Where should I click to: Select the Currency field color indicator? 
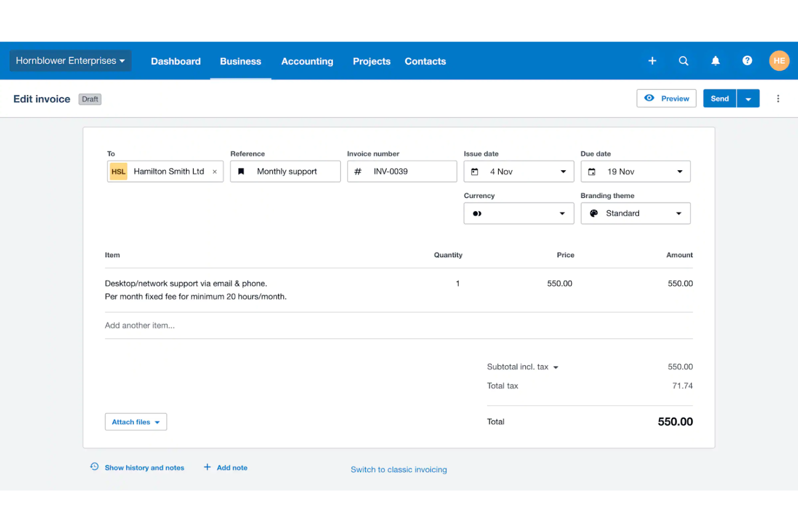pyautogui.click(x=477, y=213)
